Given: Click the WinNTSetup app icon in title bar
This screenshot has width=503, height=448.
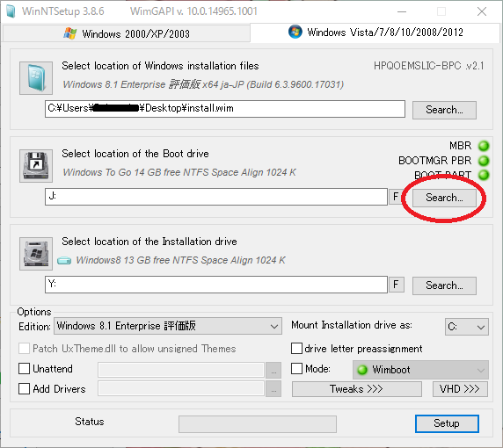Looking at the screenshot, I should (11, 11).
